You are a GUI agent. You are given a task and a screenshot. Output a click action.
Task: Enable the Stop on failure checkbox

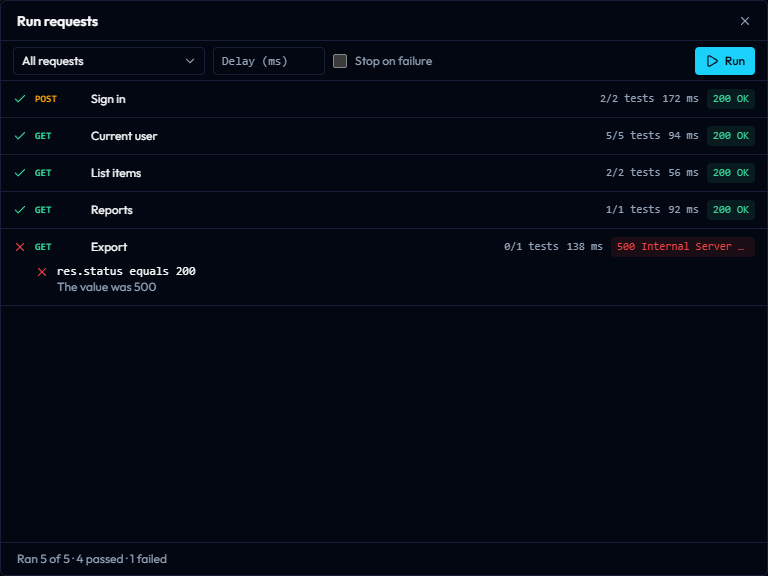click(340, 61)
